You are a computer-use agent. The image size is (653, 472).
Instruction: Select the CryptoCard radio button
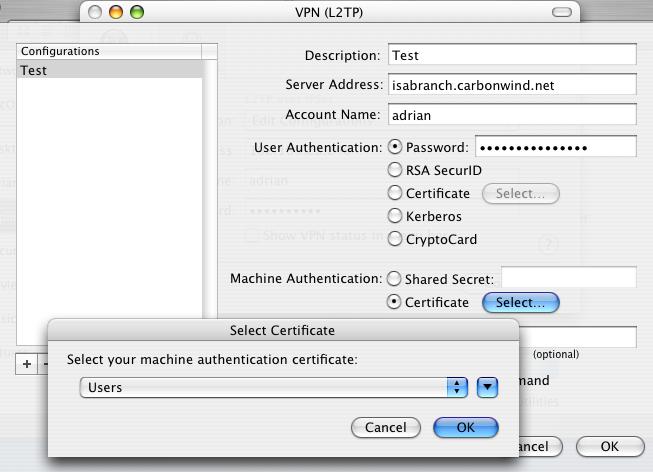pos(395,239)
